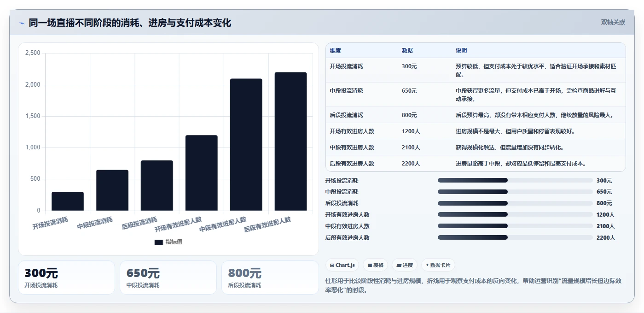
Task: Click the 中段有效进房人数 bar in the chart
Action: point(246,145)
